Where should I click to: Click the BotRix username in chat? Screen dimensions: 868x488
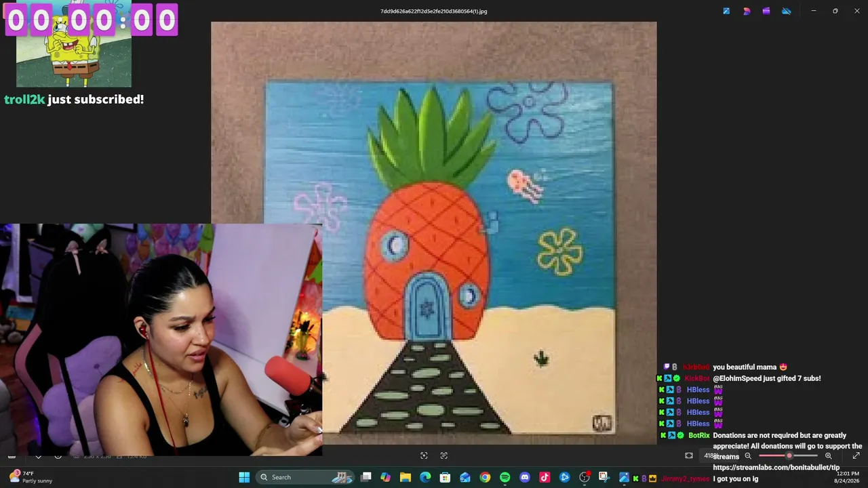pos(699,435)
